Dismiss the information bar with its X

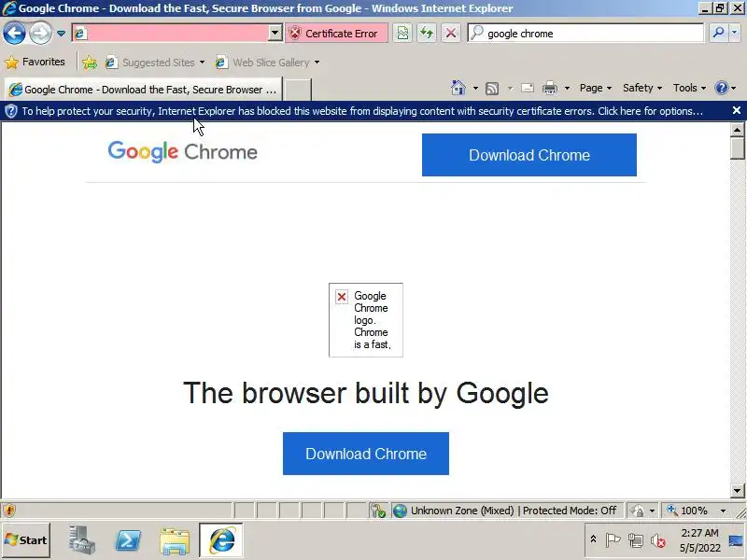[736, 110]
